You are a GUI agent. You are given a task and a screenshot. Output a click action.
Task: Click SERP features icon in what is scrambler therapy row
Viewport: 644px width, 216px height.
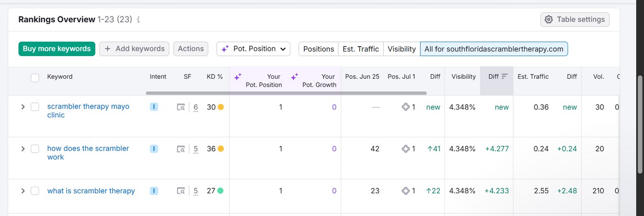click(x=181, y=191)
